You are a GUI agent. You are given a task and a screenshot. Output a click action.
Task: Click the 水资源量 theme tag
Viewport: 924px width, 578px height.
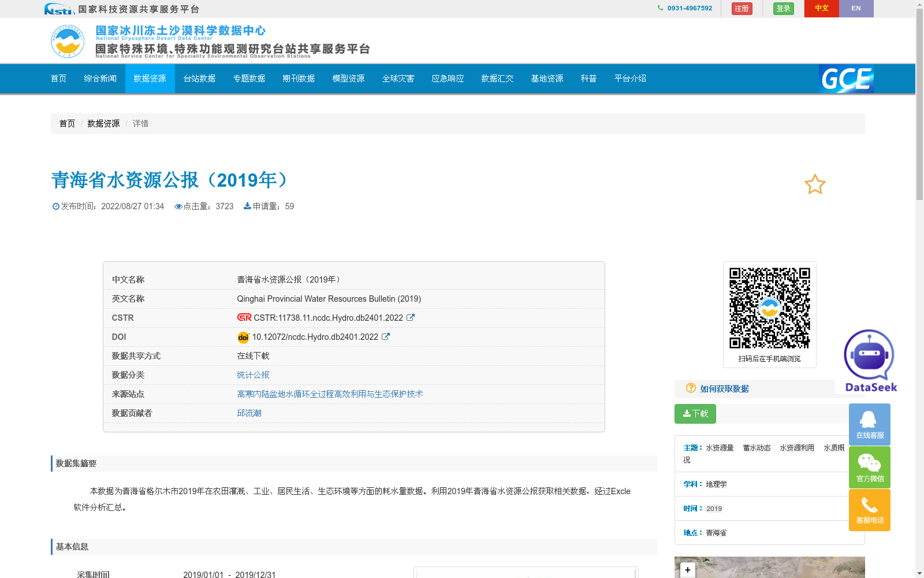point(720,448)
